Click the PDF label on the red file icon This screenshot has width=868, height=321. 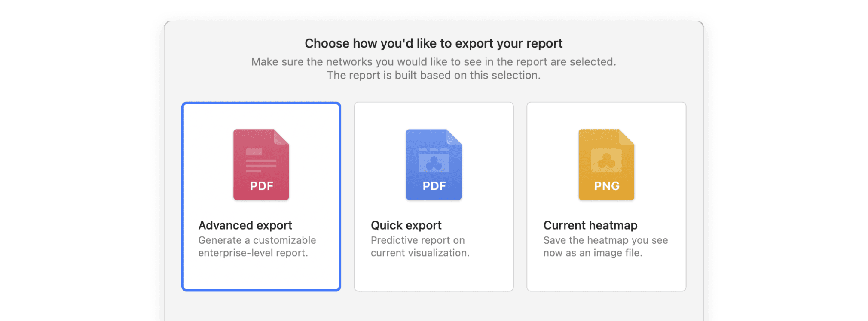pos(261,186)
